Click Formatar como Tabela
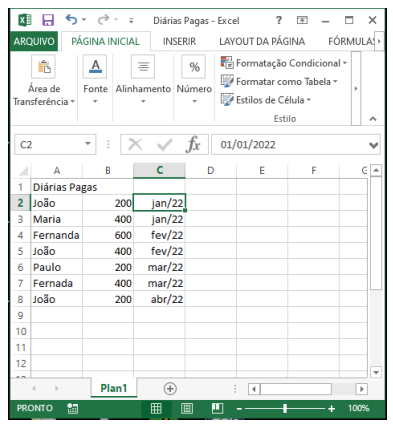Viewport: 393px width, 425px height. tap(279, 81)
